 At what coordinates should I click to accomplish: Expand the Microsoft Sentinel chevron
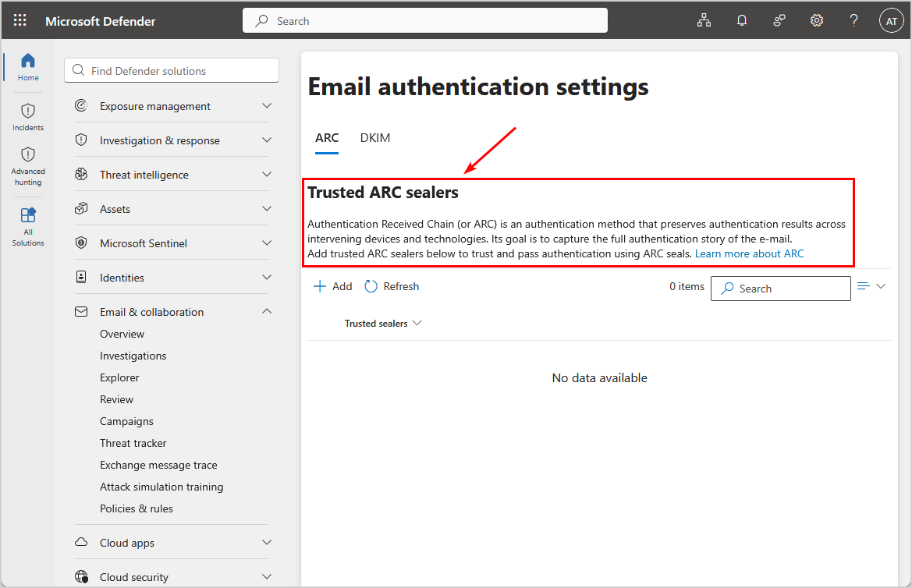(x=267, y=243)
